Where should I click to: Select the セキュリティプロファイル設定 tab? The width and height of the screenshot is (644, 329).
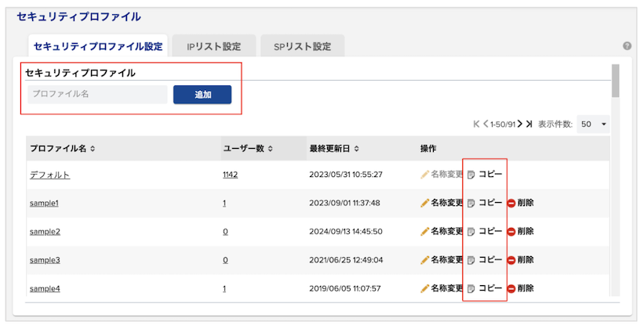pyautogui.click(x=98, y=46)
